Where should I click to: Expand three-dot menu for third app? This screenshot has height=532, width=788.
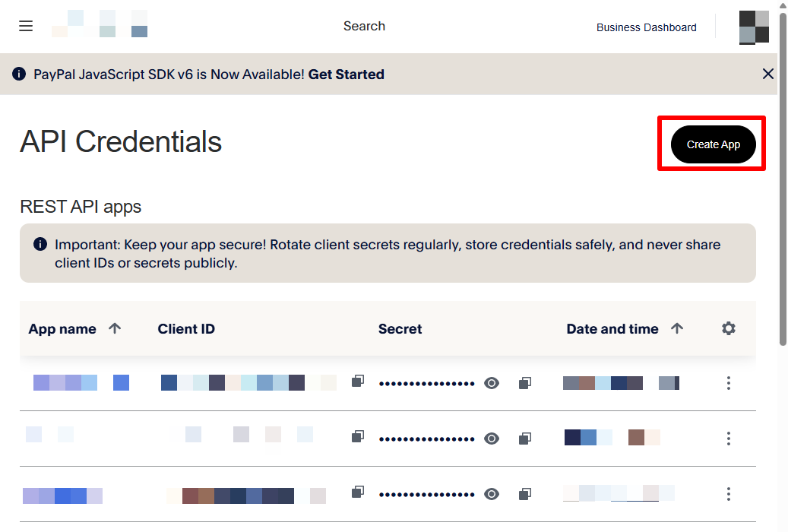[x=728, y=494]
